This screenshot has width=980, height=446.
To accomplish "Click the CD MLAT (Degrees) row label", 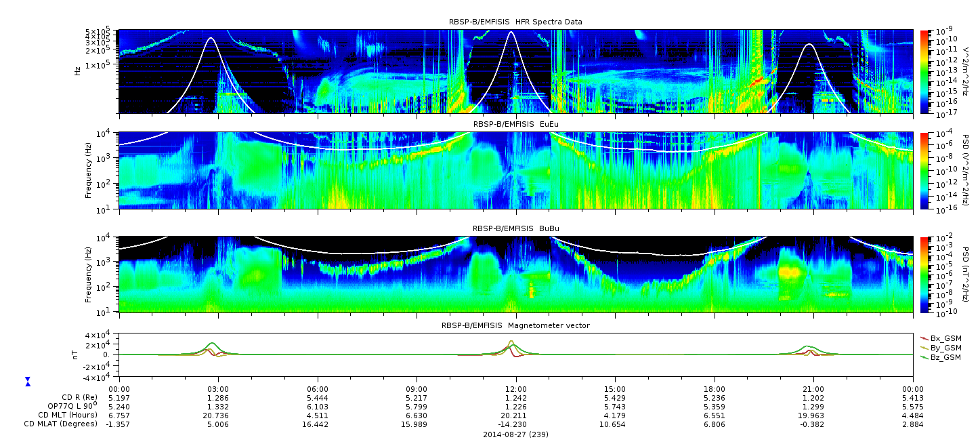I will pos(62,424).
